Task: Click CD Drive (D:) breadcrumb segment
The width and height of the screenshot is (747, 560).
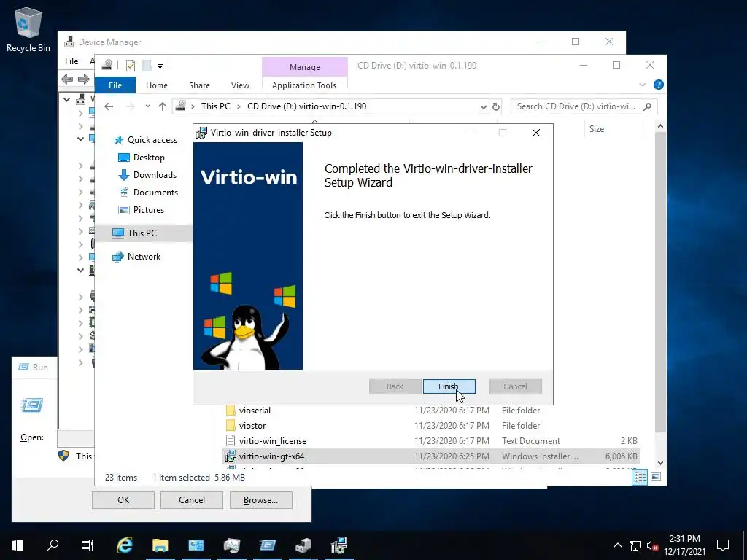Action: (x=306, y=106)
